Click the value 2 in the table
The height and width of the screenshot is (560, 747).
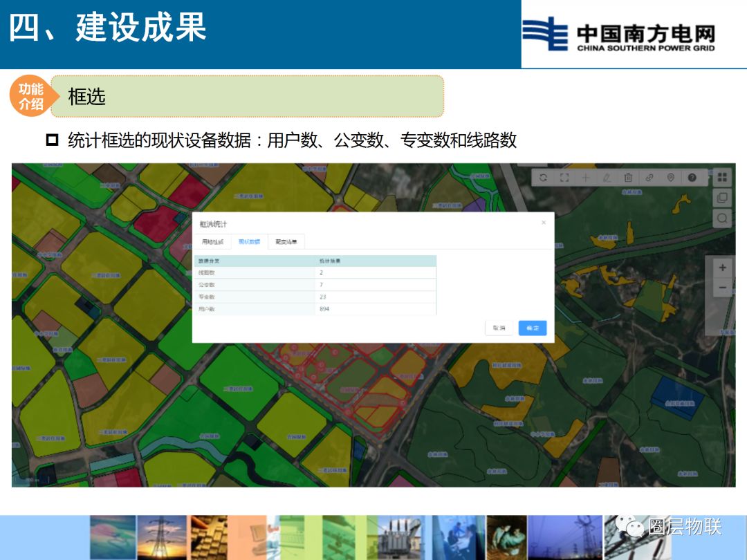pyautogui.click(x=321, y=273)
